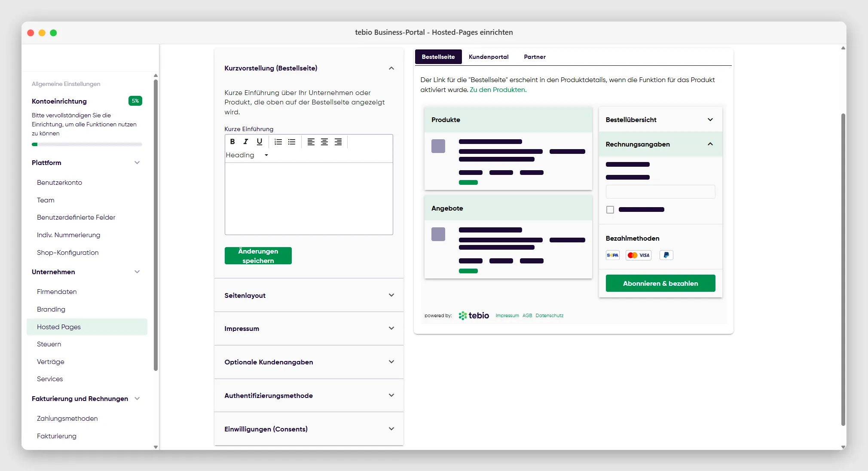The image size is (868, 471).
Task: Click the PayPal payment icon
Action: (666, 255)
